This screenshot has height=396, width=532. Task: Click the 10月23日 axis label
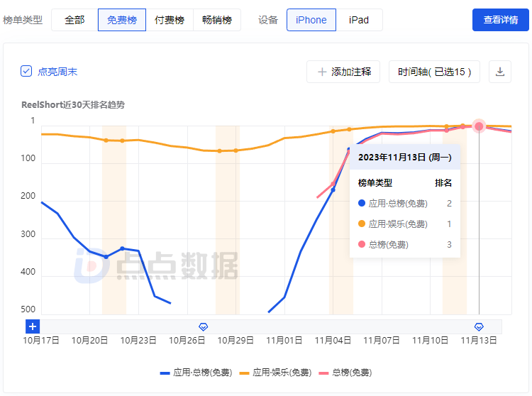[138, 341]
